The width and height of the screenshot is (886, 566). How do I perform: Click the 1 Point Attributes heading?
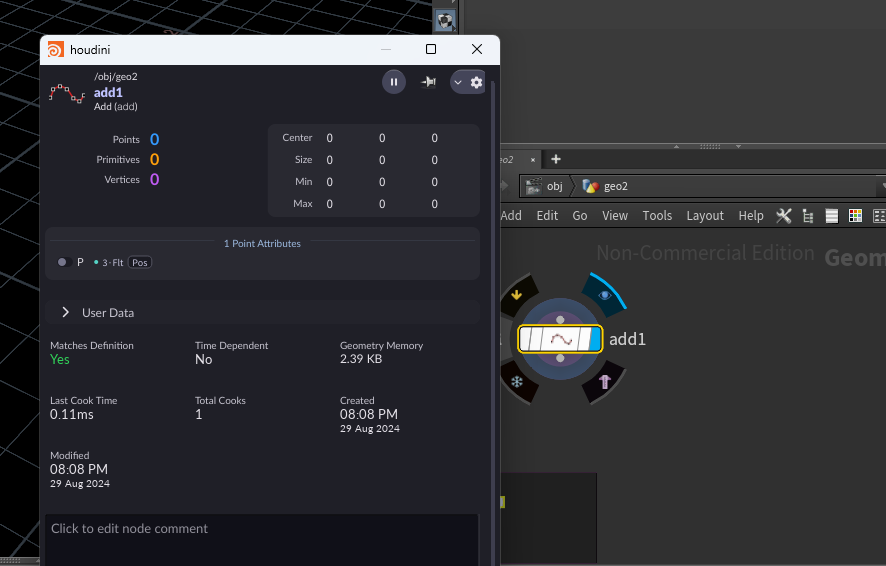(262, 243)
